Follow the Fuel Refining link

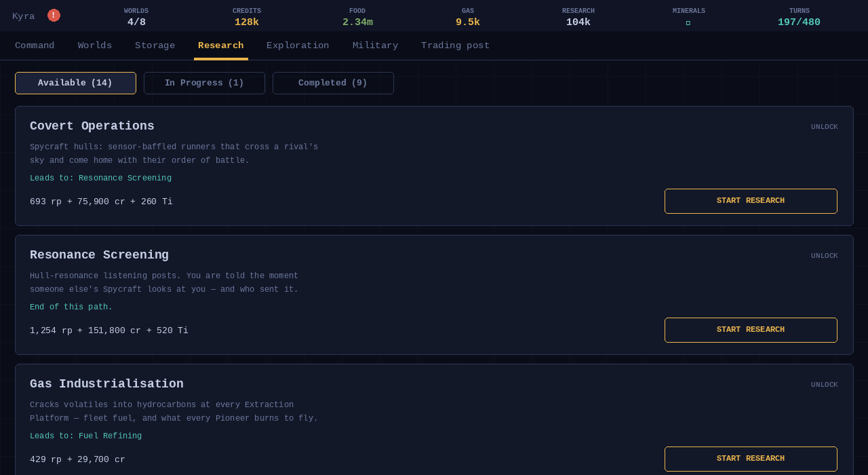[110, 436]
